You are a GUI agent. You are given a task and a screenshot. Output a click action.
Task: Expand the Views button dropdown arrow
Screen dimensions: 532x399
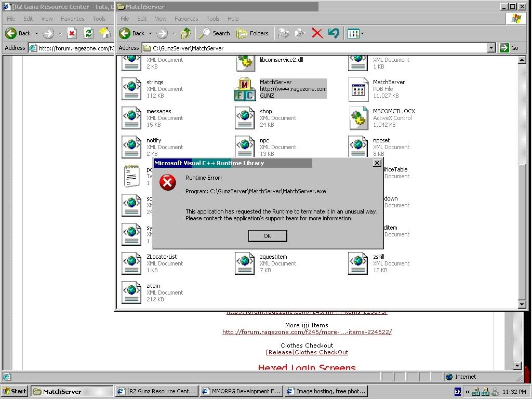tap(363, 34)
